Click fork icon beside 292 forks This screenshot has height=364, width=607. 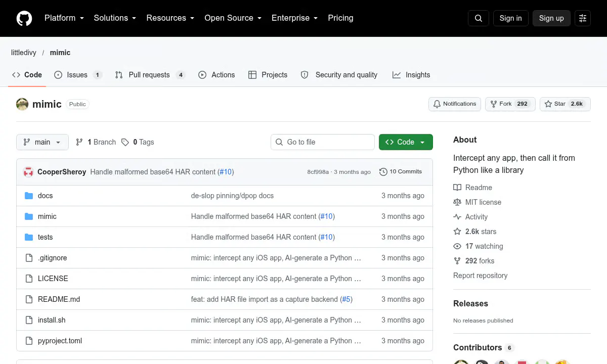(x=457, y=261)
